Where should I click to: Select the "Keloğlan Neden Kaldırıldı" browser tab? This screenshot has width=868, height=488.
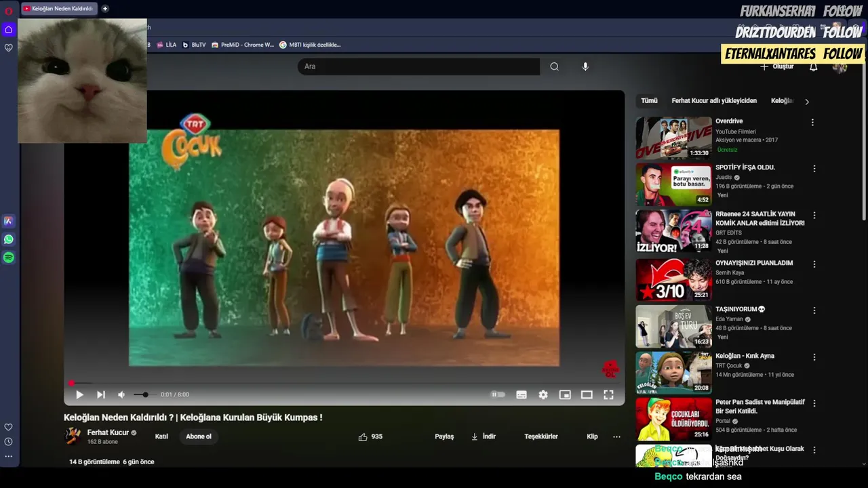coord(59,9)
